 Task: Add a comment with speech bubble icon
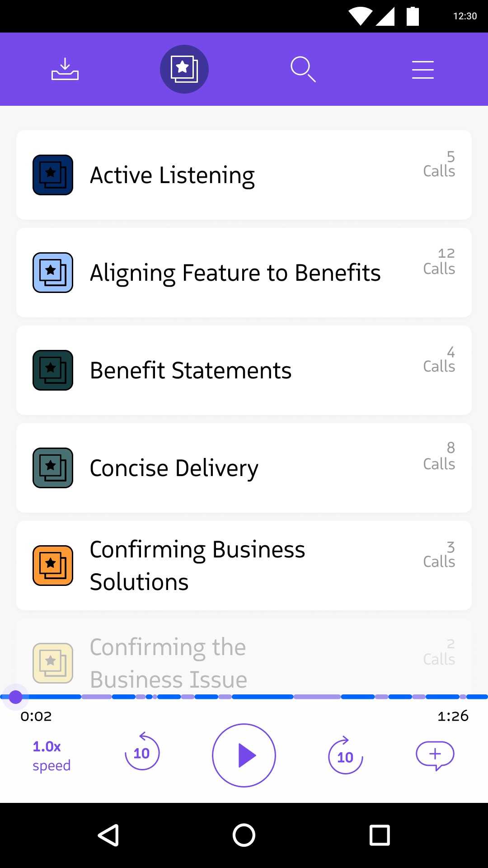pyautogui.click(x=435, y=755)
